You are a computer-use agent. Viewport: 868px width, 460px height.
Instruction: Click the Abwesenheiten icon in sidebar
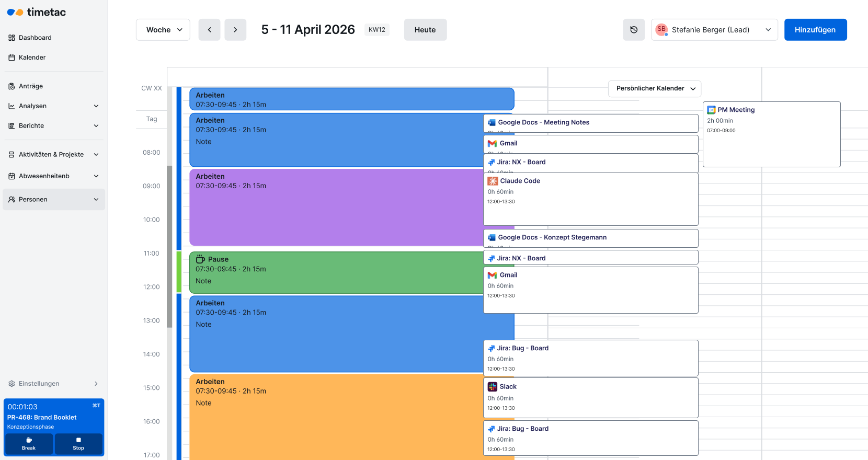pos(12,176)
